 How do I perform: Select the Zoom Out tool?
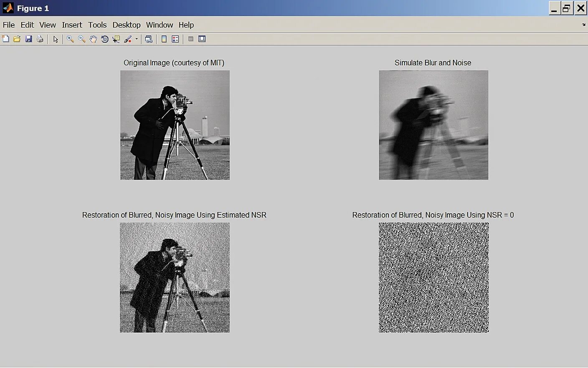tap(81, 39)
